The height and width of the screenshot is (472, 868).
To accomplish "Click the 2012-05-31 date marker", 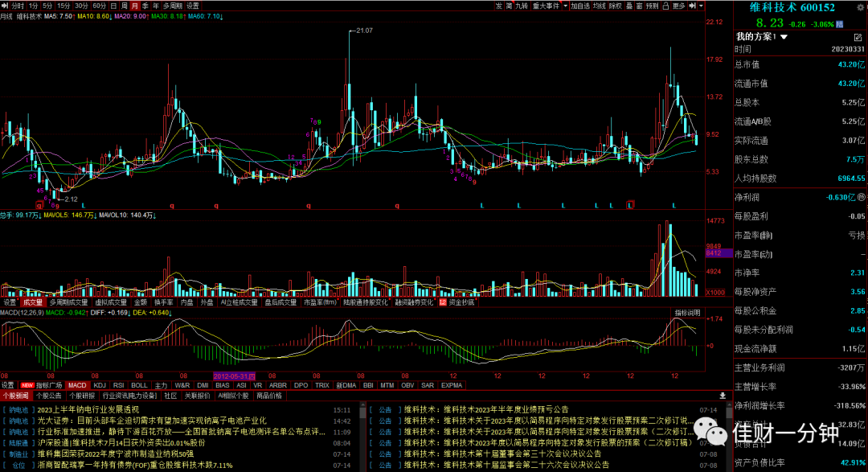I will point(235,376).
